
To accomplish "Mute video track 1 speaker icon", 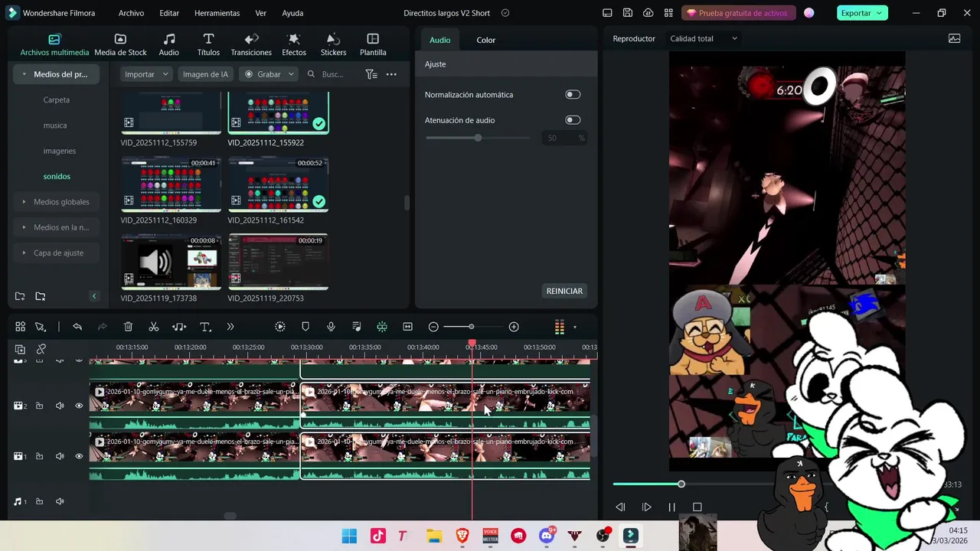I will [x=60, y=456].
